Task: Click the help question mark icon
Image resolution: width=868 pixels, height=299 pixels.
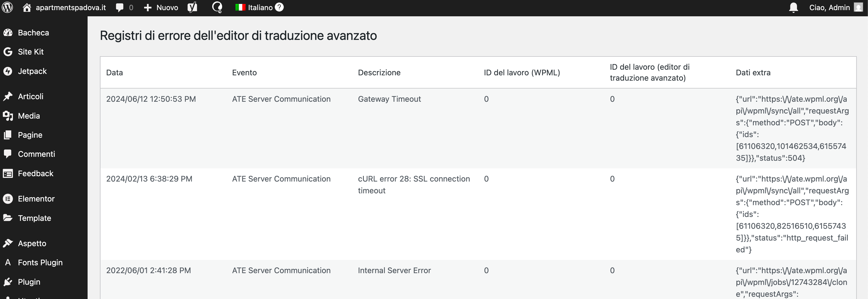Action: [x=279, y=7]
